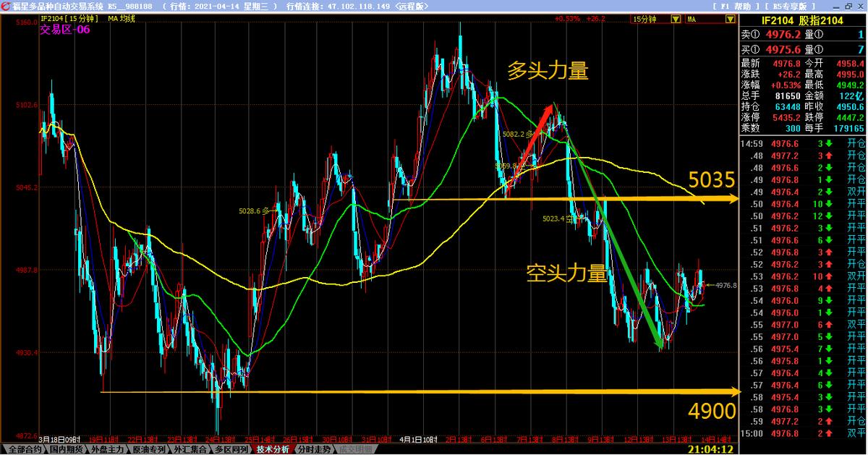The width and height of the screenshot is (868, 455).
Task: Click the 昨收 value 4950.6
Action: click(x=851, y=107)
